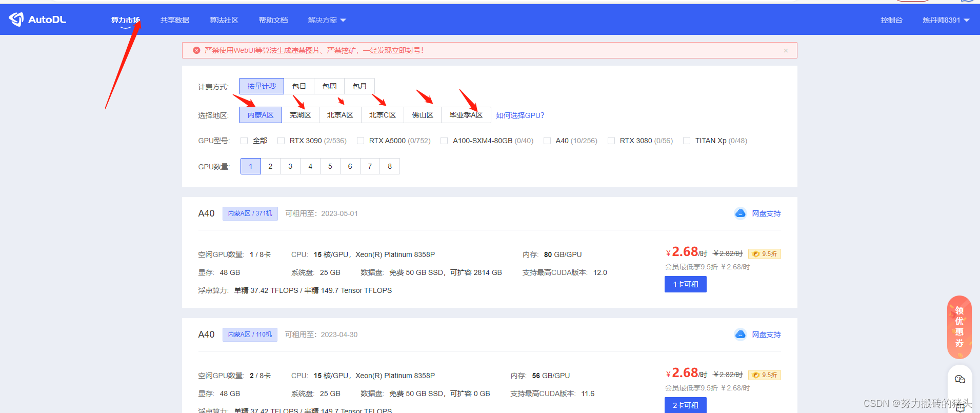This screenshot has width=980, height=413.
Task: Open the 帮助文档 navigation tab
Action: pos(273,20)
